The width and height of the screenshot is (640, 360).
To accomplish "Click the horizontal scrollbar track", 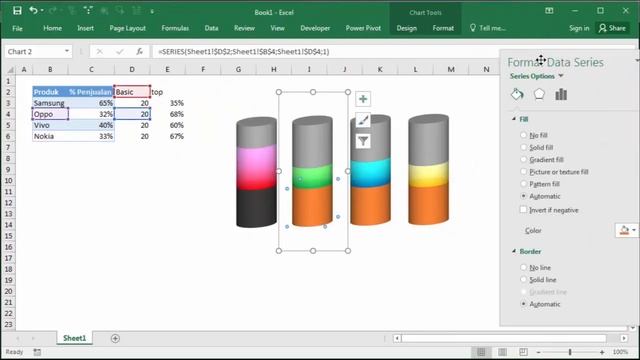I will 504,338.
